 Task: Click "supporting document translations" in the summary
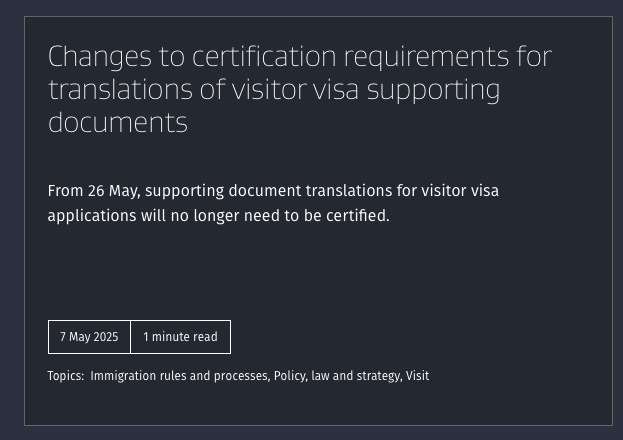point(269,191)
